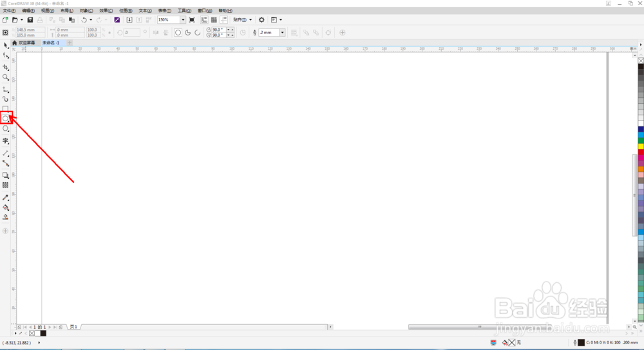Select the Transparency checkerboard tool
Image resolution: width=644 pixels, height=350 pixels.
click(x=6, y=185)
